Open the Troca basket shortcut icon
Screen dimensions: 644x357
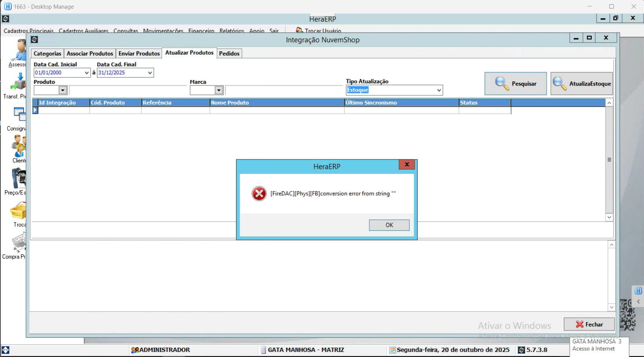pos(18,211)
